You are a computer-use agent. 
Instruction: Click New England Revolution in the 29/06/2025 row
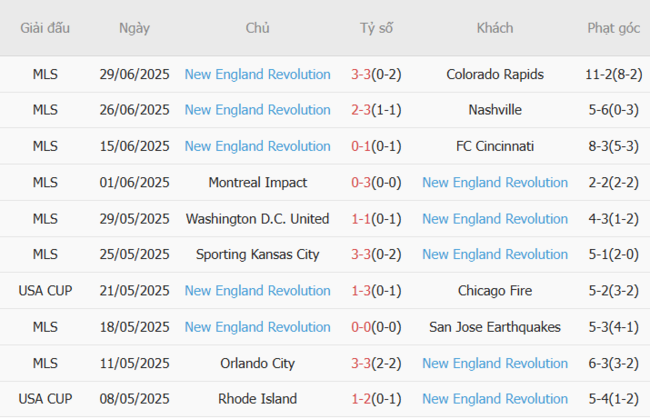[x=257, y=74]
